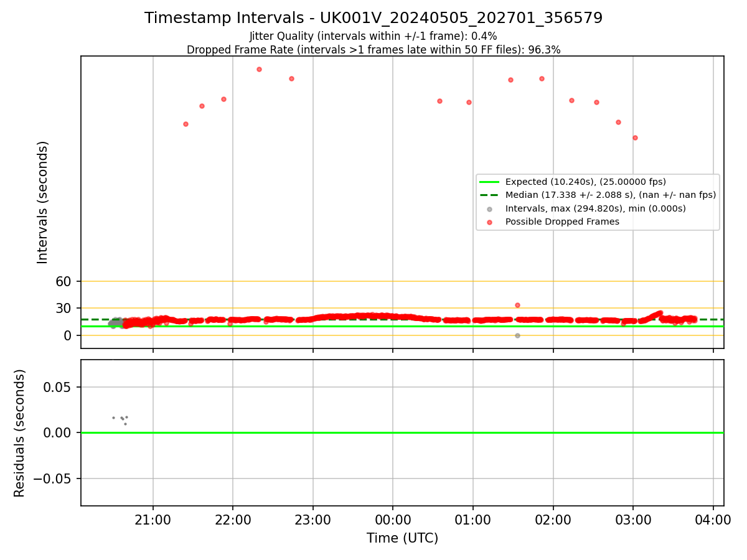The width and height of the screenshot is (747, 560).
Task: Click the highest red outlier point after 22:00
Action: coord(259,69)
